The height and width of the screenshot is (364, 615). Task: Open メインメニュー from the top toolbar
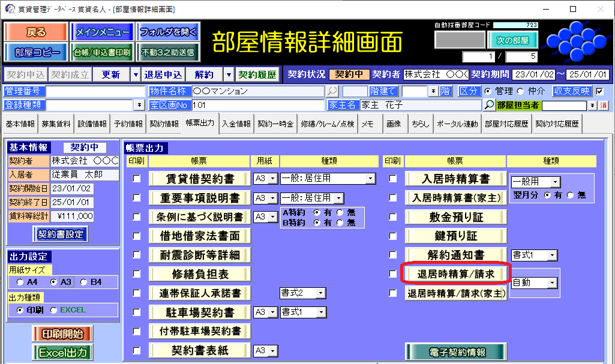click(101, 32)
